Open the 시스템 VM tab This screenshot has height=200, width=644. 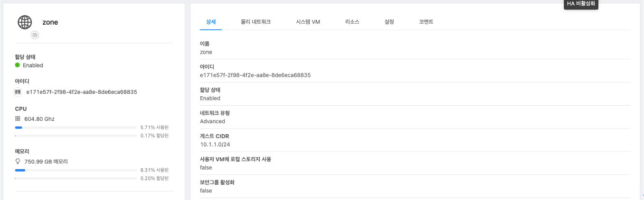[x=308, y=22]
